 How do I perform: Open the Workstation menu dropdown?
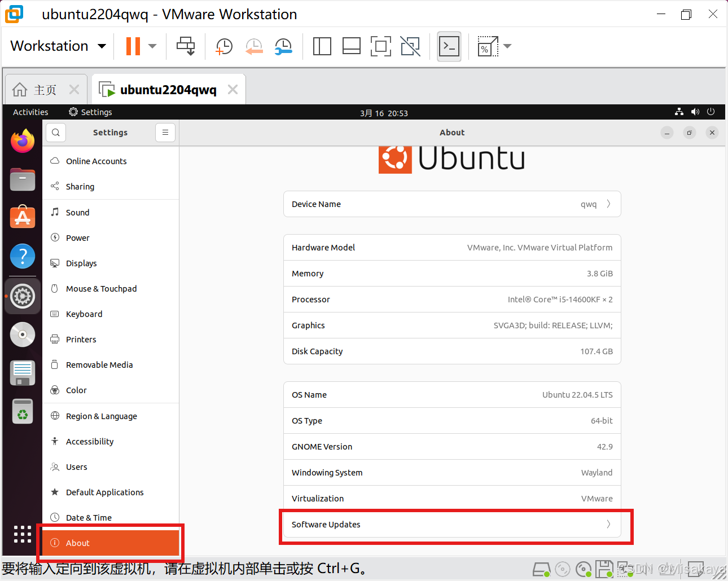[58, 46]
